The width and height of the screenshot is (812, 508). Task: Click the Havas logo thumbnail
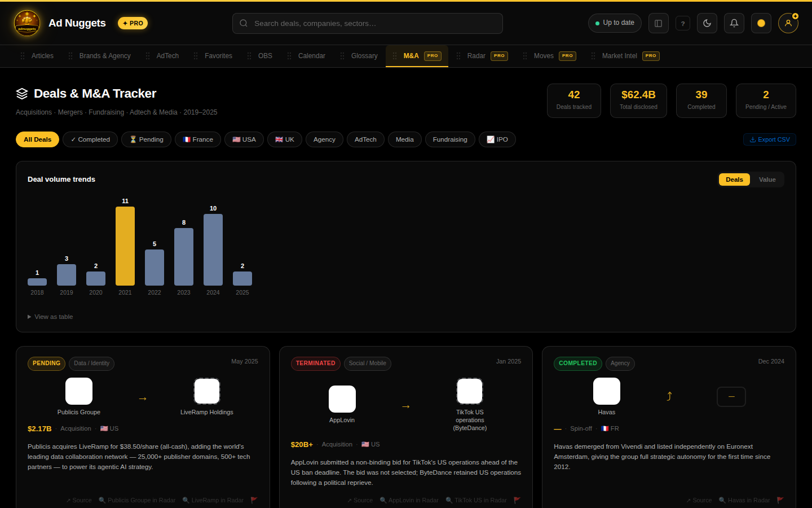pyautogui.click(x=607, y=391)
